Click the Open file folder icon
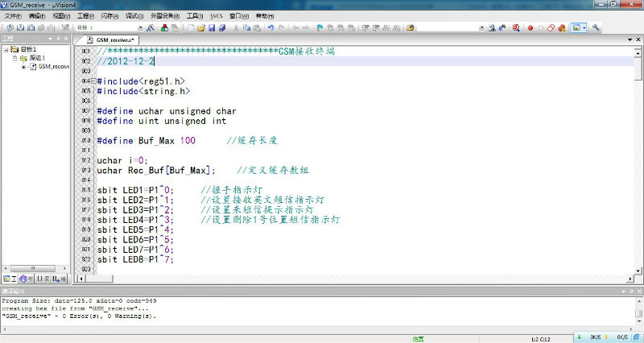 (200, 27)
